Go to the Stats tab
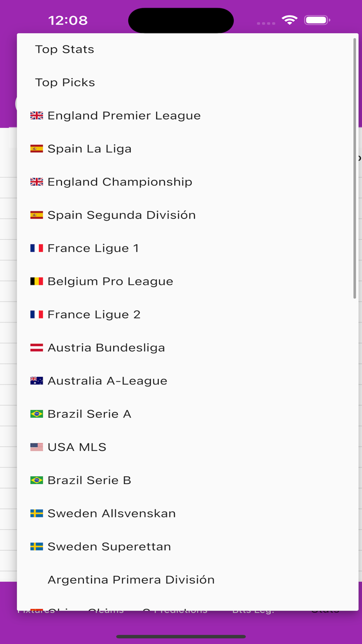Screen dimensions: 362x644 [324, 609]
